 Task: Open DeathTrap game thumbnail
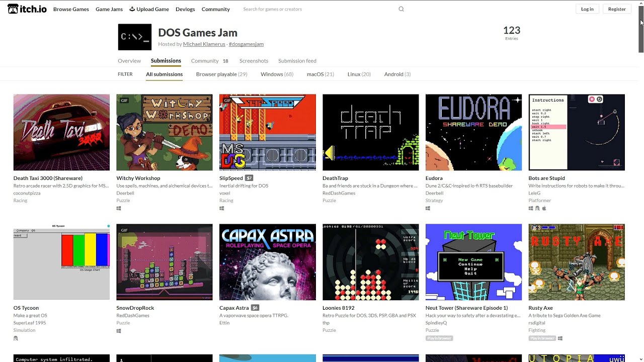(371, 132)
